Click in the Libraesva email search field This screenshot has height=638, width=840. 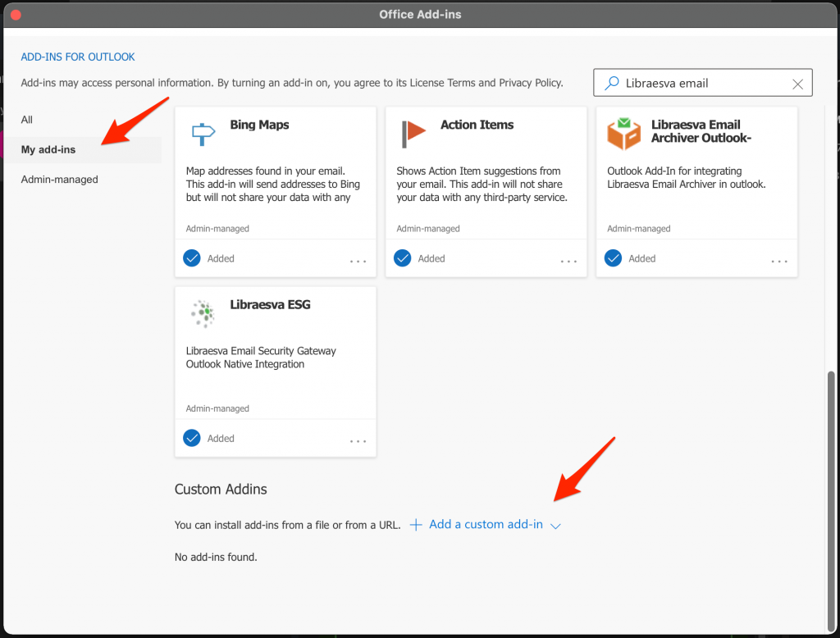pyautogui.click(x=703, y=83)
